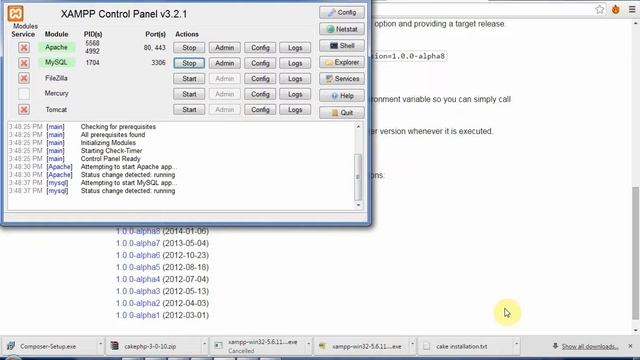Viewport: 640px width, 360px height.
Task: Open downloaded cakephp-3-0-10.zip
Action: (x=150, y=347)
